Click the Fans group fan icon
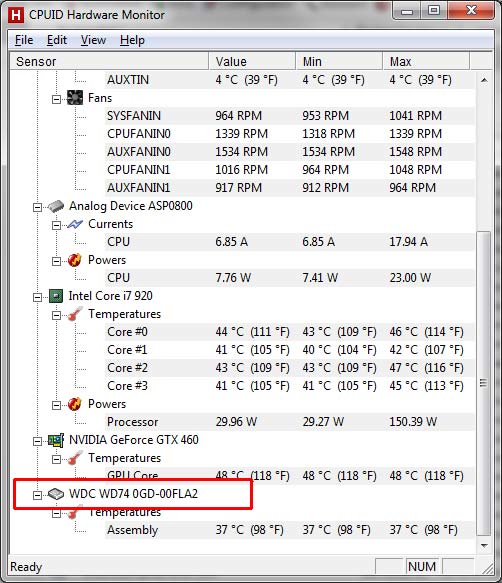Image resolution: width=502 pixels, height=583 pixels. (x=75, y=98)
